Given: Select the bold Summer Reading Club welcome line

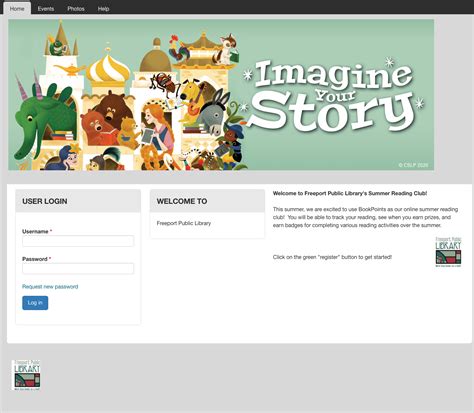Looking at the screenshot, I should tap(350, 193).
